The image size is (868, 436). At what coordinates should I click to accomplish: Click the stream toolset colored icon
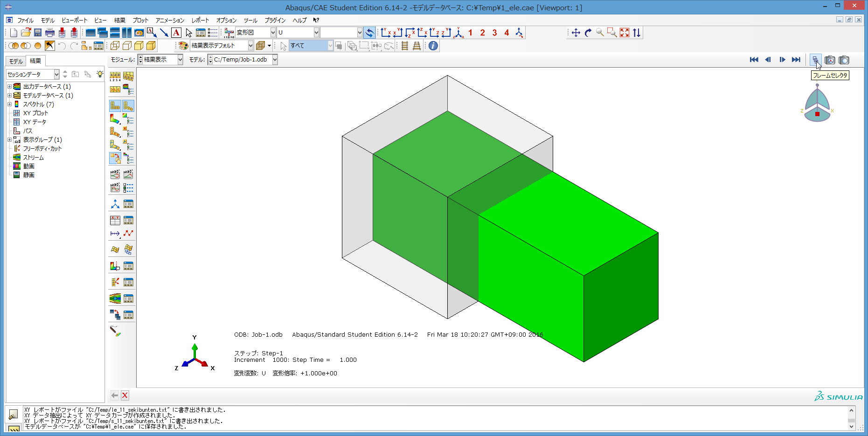[x=115, y=298]
